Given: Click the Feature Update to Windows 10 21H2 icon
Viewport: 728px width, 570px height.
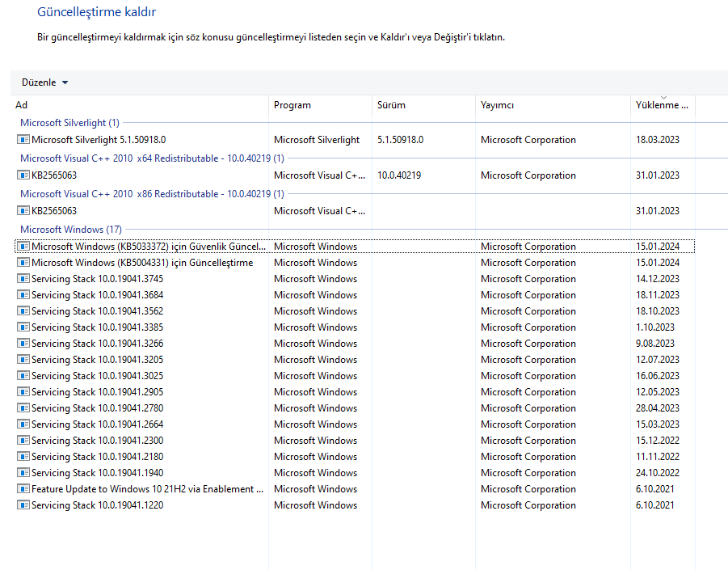Looking at the screenshot, I should point(23,488).
